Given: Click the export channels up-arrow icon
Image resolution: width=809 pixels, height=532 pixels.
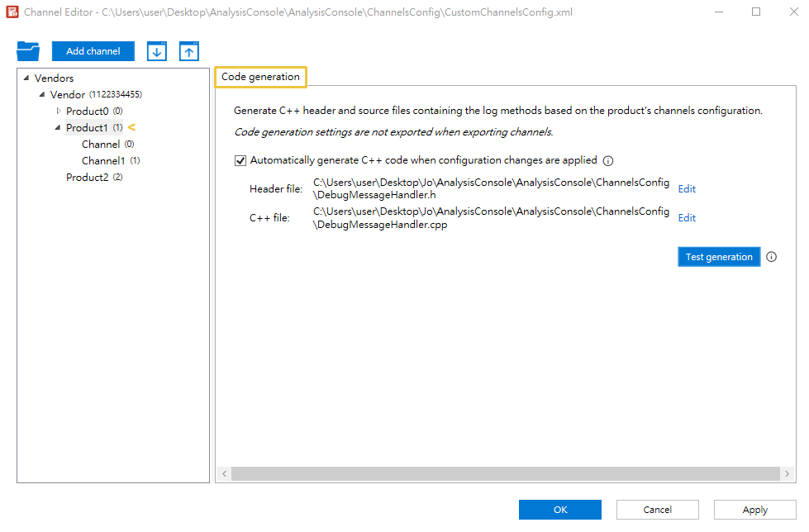Looking at the screenshot, I should pos(189,51).
